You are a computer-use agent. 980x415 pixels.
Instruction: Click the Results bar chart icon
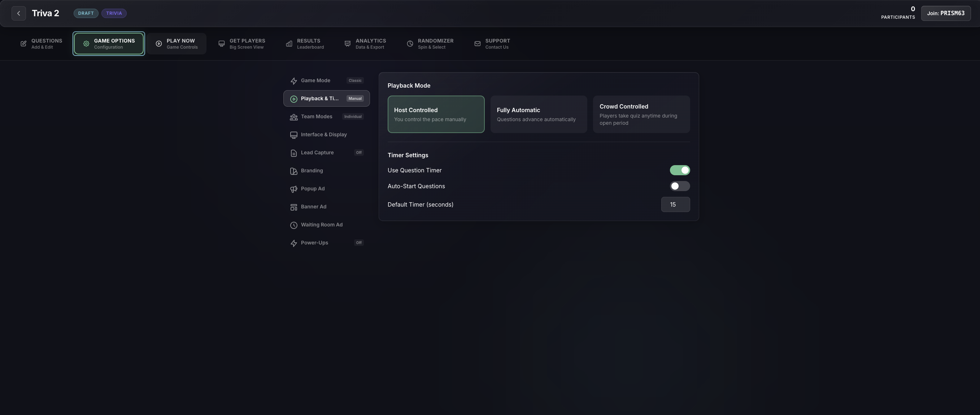(x=289, y=44)
